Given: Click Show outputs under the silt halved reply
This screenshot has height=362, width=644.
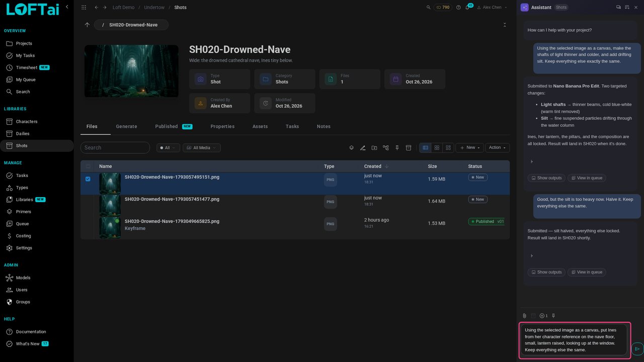Looking at the screenshot, I should click(x=546, y=272).
